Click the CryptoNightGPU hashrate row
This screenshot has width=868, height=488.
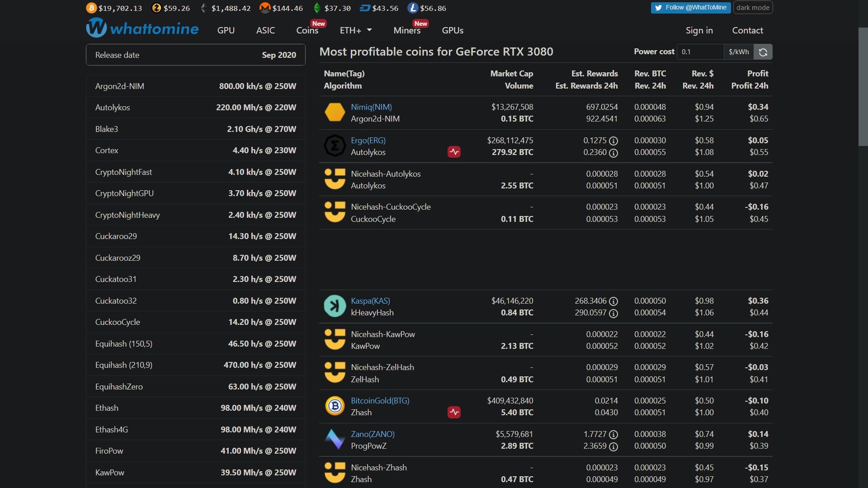coord(196,193)
